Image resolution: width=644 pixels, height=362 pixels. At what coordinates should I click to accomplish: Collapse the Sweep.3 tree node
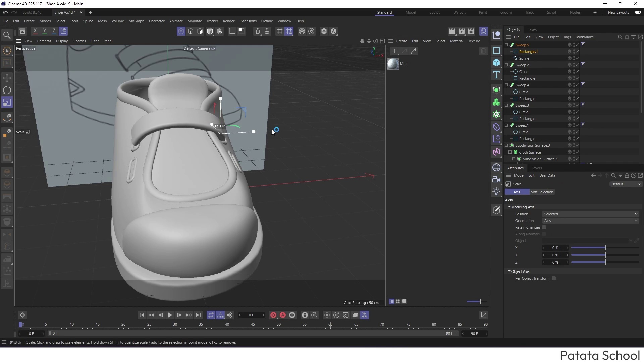pyautogui.click(x=506, y=105)
